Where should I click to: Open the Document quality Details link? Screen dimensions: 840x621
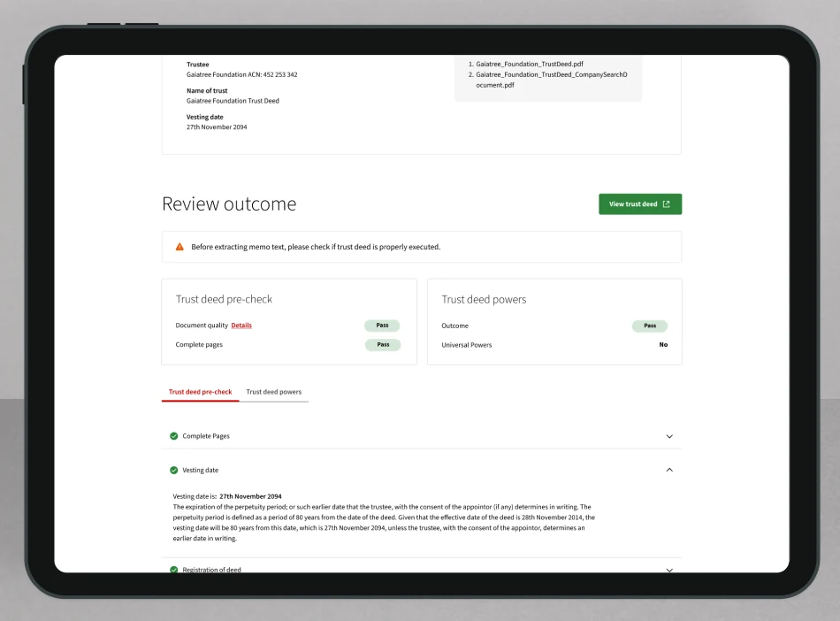tap(241, 326)
